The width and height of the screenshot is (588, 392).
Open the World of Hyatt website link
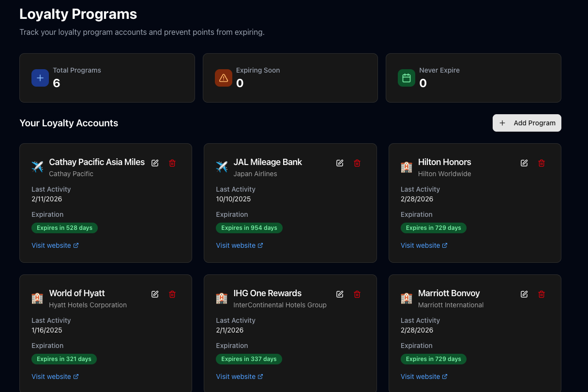[55, 377]
